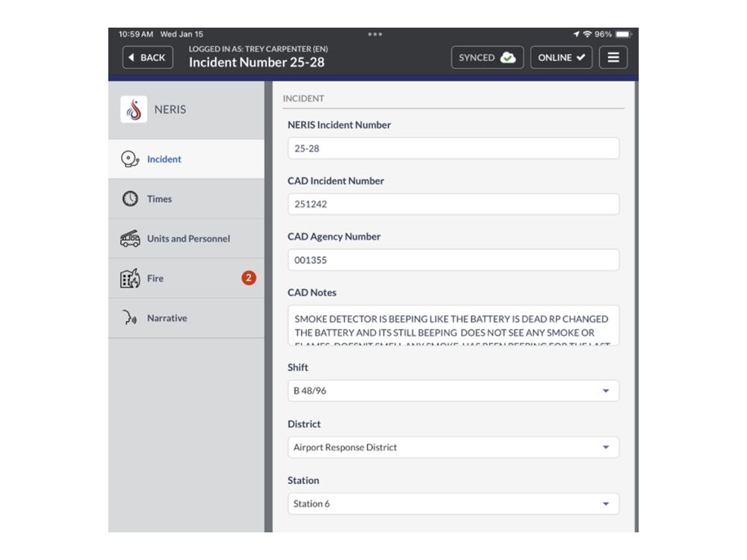Expand the Shift dropdown
Viewport: 747px width, 560px height.
453,391
